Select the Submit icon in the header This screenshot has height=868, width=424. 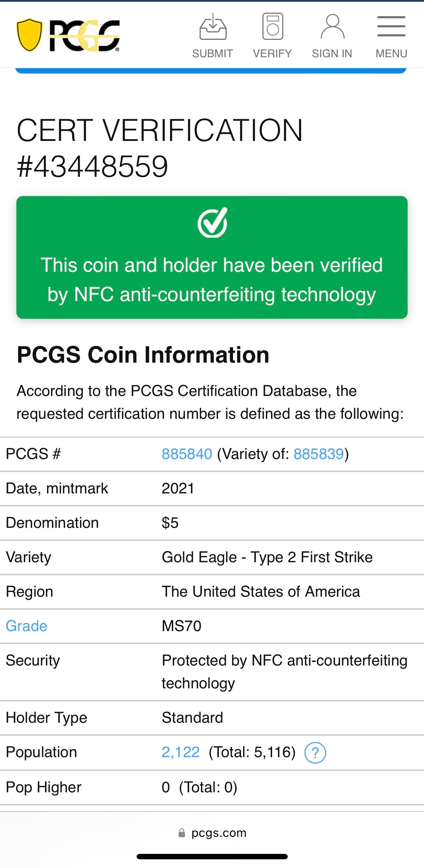(x=212, y=27)
